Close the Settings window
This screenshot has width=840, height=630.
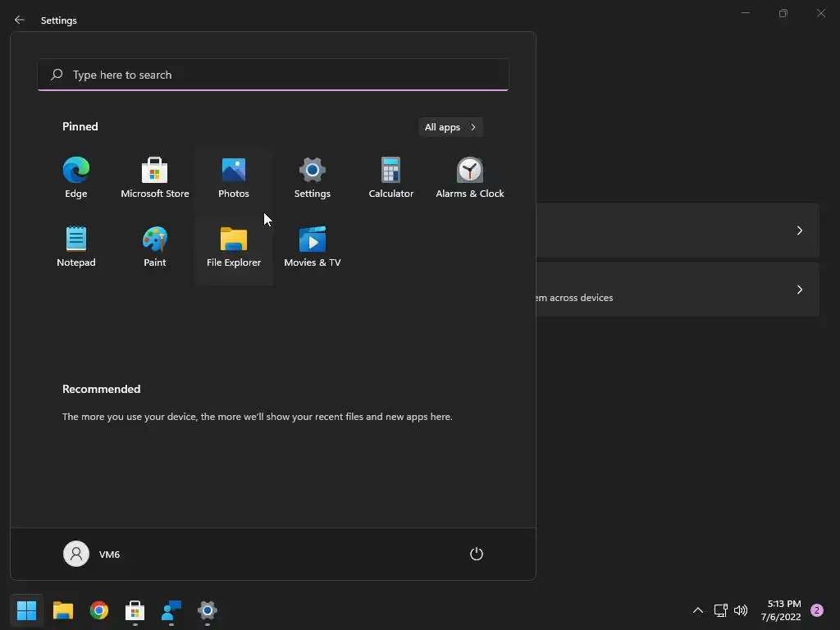pos(820,13)
